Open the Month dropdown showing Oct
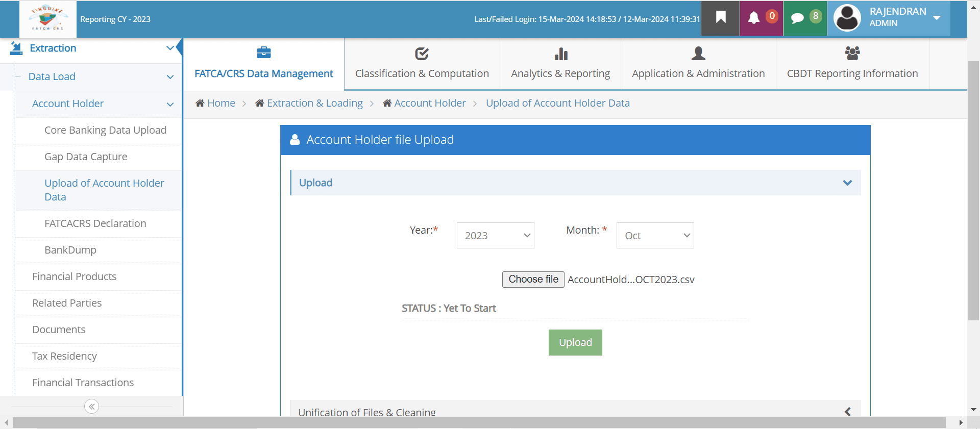 tap(655, 235)
